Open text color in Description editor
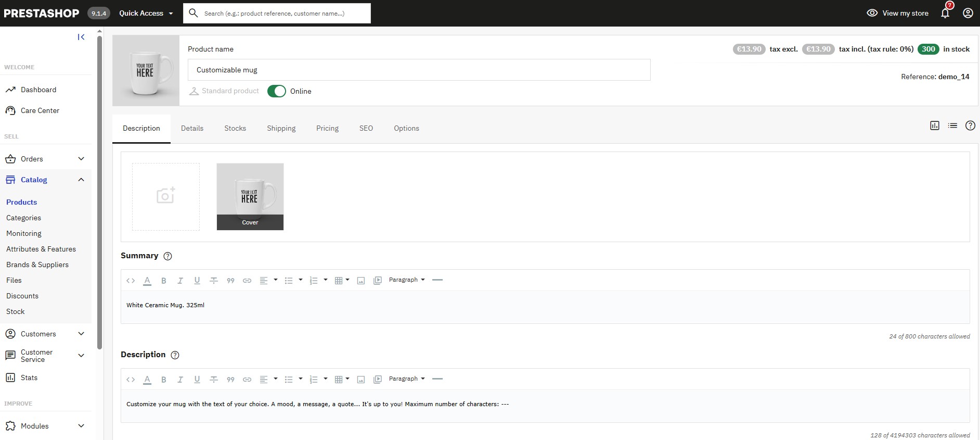Image resolution: width=980 pixels, height=440 pixels. coord(147,380)
